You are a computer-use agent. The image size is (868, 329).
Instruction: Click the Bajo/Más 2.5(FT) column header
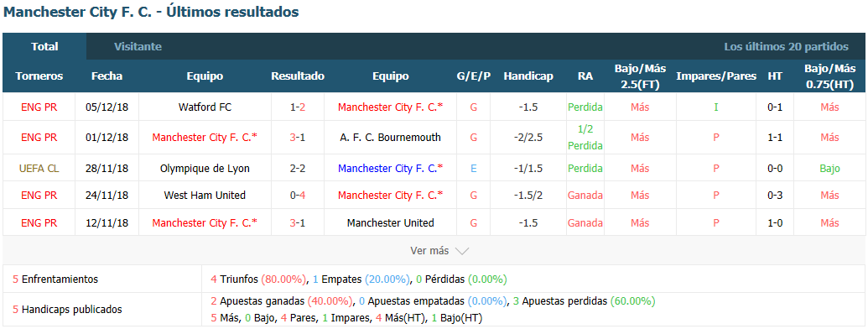(640, 76)
